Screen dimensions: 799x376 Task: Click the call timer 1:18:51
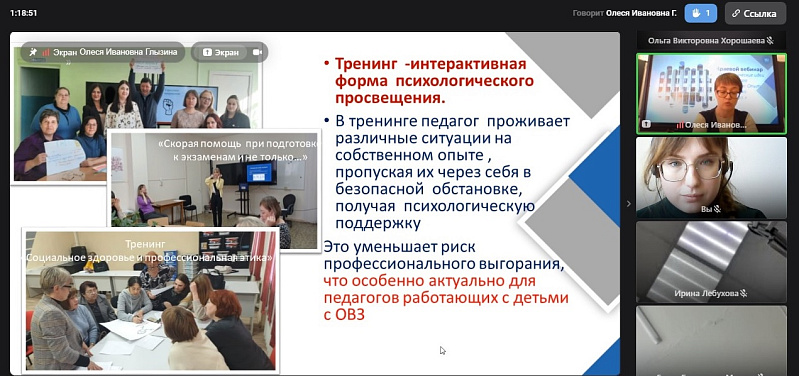coord(23,13)
